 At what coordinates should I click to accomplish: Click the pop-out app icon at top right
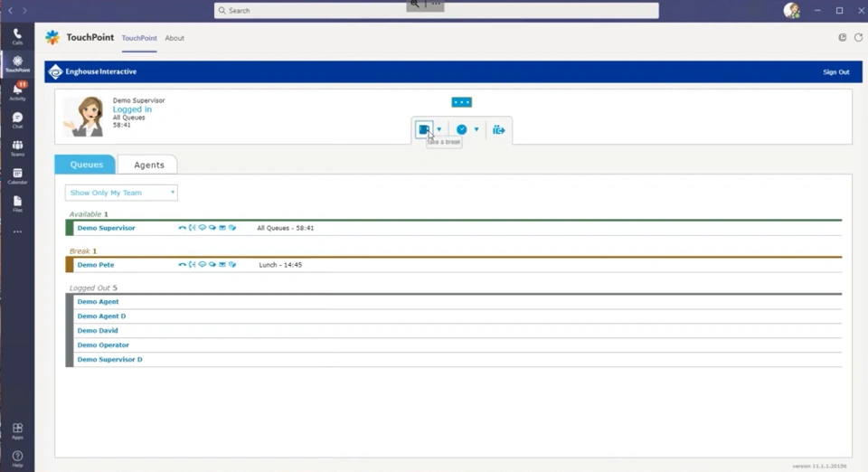pos(842,38)
